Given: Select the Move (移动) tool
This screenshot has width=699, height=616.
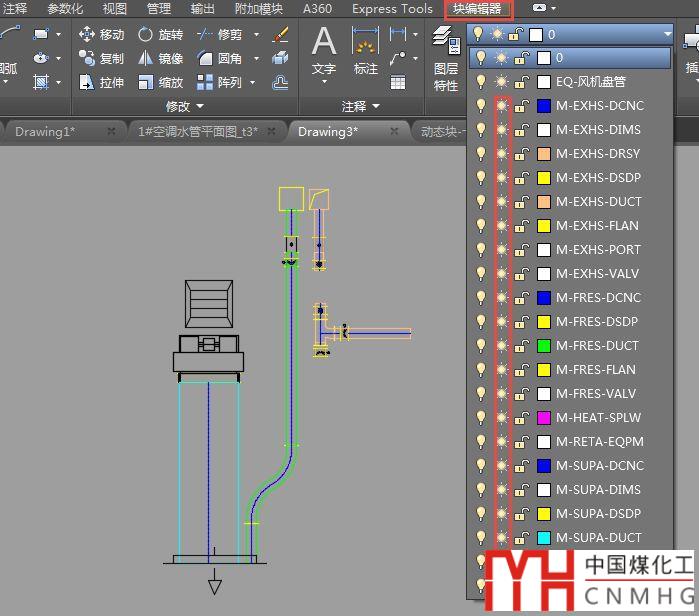Looking at the screenshot, I should [101, 34].
